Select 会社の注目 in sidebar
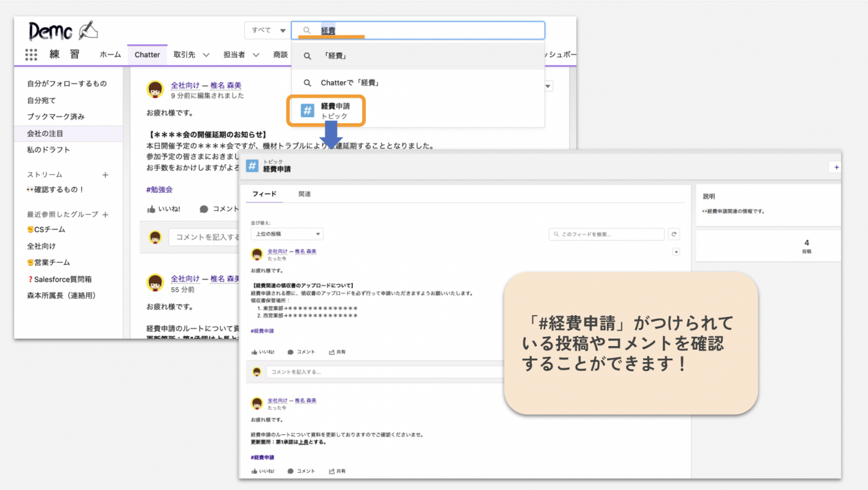Viewport: 868px width, 490px height. pos(68,133)
